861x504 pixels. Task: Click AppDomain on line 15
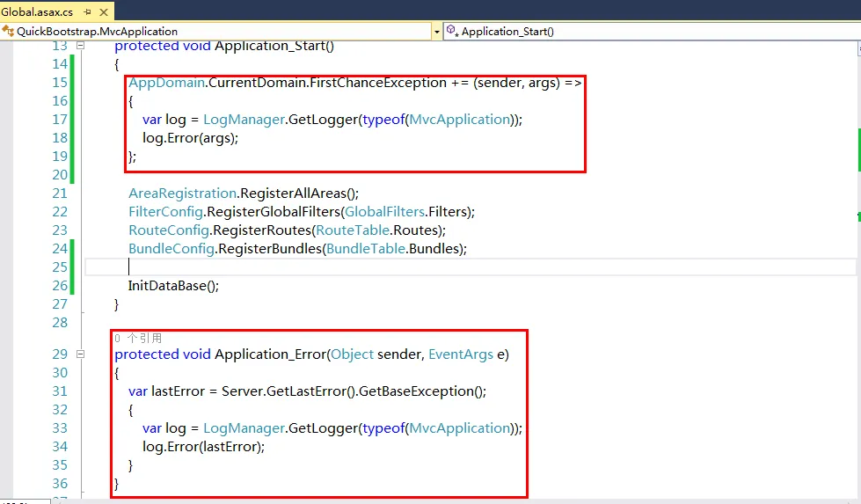166,83
